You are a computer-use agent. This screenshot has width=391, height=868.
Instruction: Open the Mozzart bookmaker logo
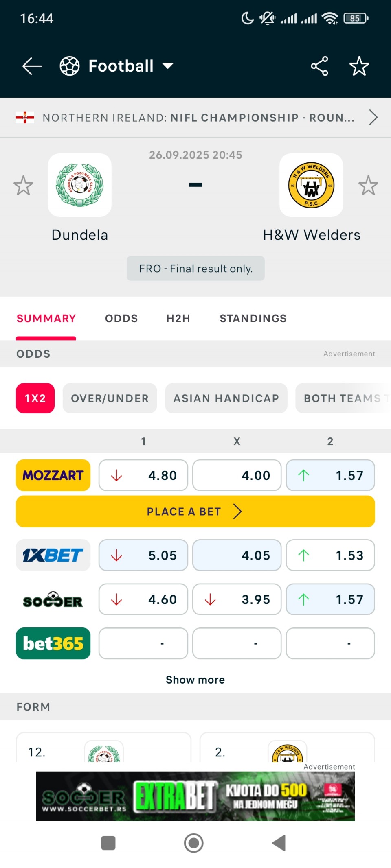(x=53, y=475)
